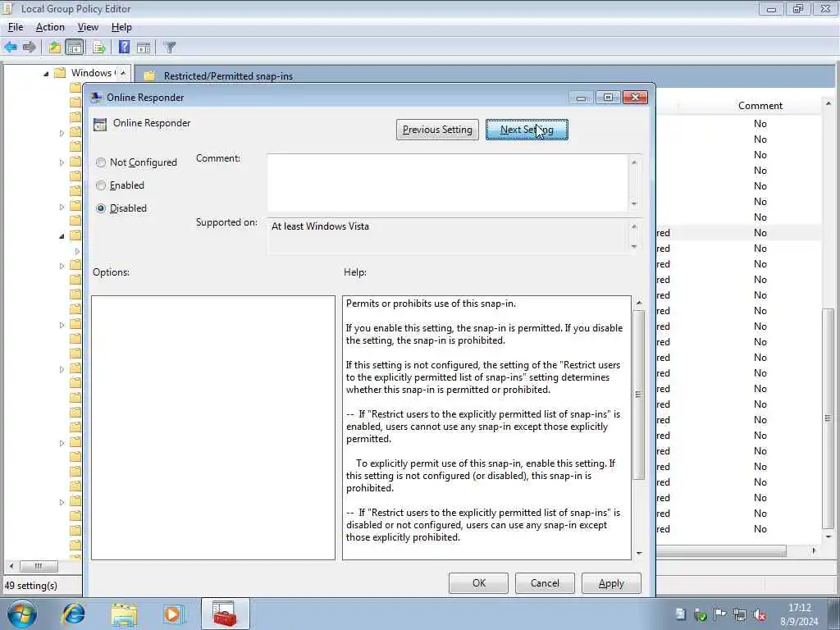Image resolution: width=840 pixels, height=630 pixels.
Task: Click the "At least Windows Vista" text
Action: point(320,226)
